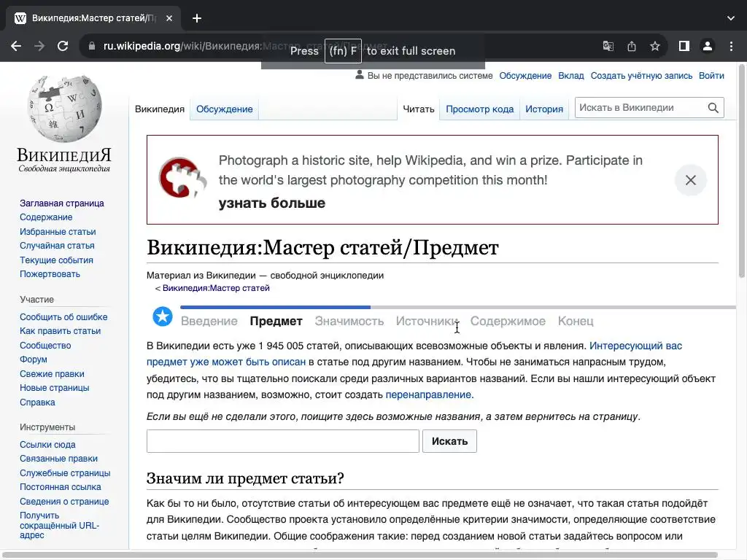Click the translate page icon in address bar

pos(608,46)
